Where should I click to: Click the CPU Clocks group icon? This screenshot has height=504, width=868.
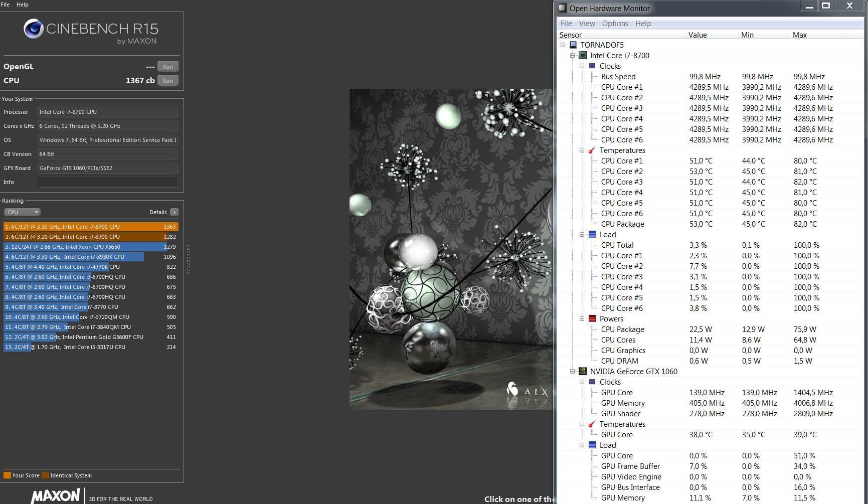592,66
